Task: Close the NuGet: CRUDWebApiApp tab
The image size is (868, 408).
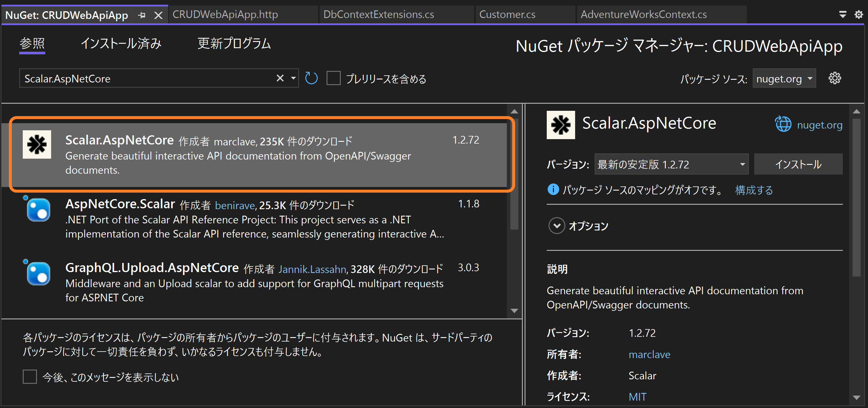Action: [158, 15]
